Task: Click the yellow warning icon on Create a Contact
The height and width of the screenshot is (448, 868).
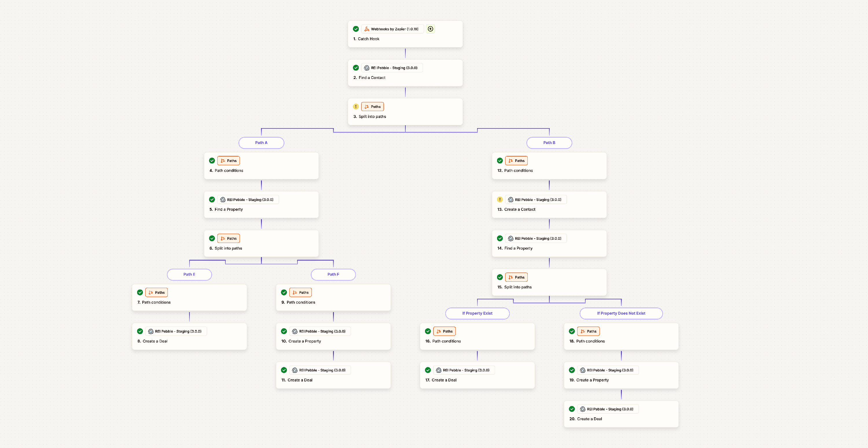Action: pos(500,200)
